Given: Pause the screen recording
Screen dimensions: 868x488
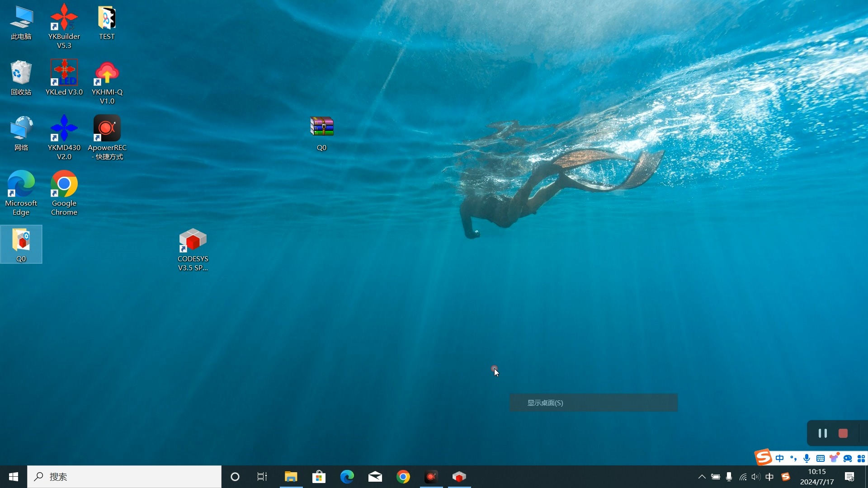Looking at the screenshot, I should pos(822,433).
